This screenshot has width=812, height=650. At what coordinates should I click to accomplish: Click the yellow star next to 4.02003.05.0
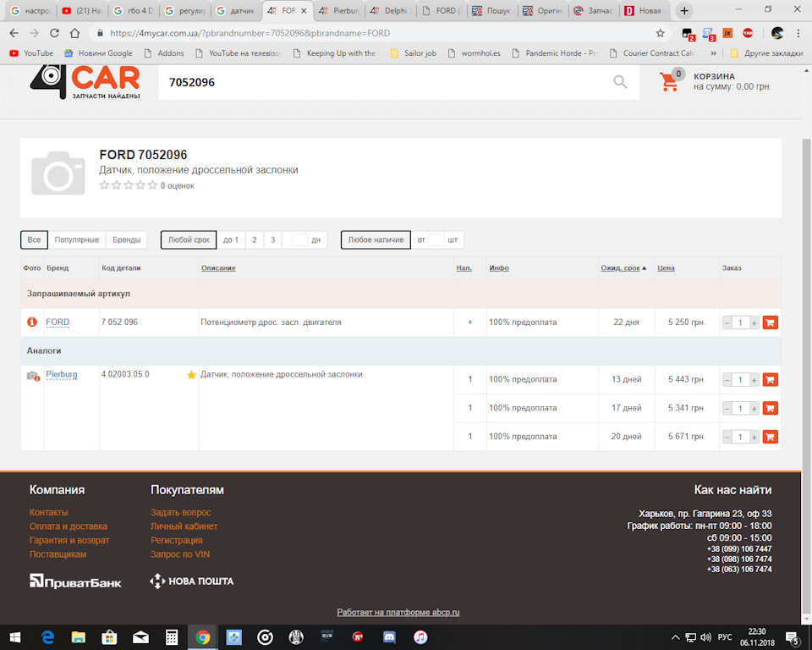pos(191,375)
